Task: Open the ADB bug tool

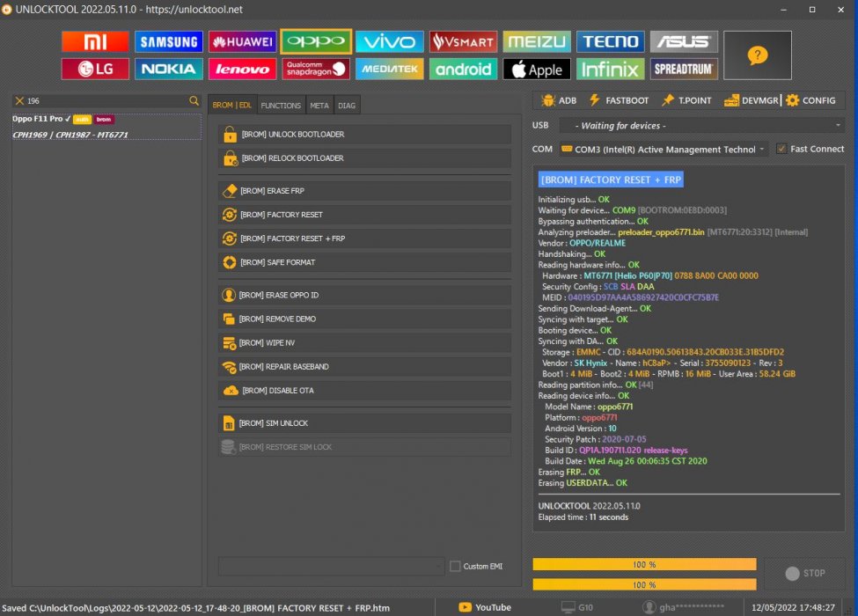Action: coord(559,100)
